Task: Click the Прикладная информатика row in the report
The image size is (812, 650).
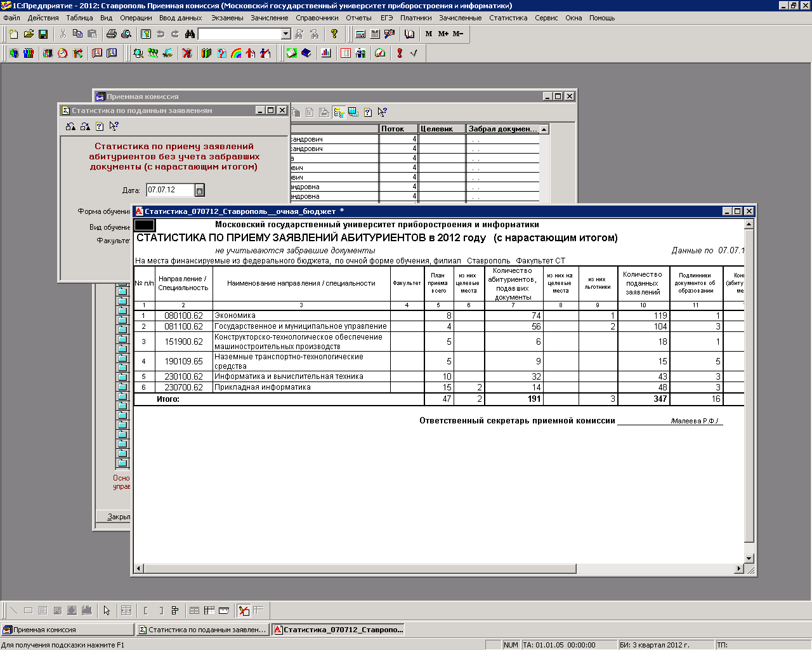Action: click(438, 387)
